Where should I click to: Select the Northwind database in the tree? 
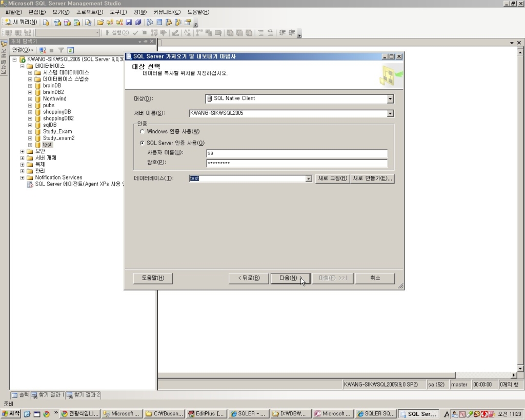coord(54,99)
